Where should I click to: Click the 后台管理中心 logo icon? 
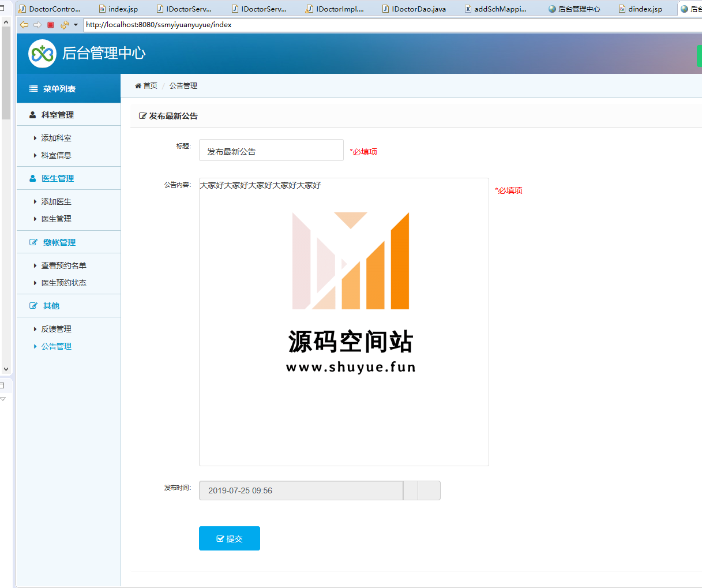42,54
